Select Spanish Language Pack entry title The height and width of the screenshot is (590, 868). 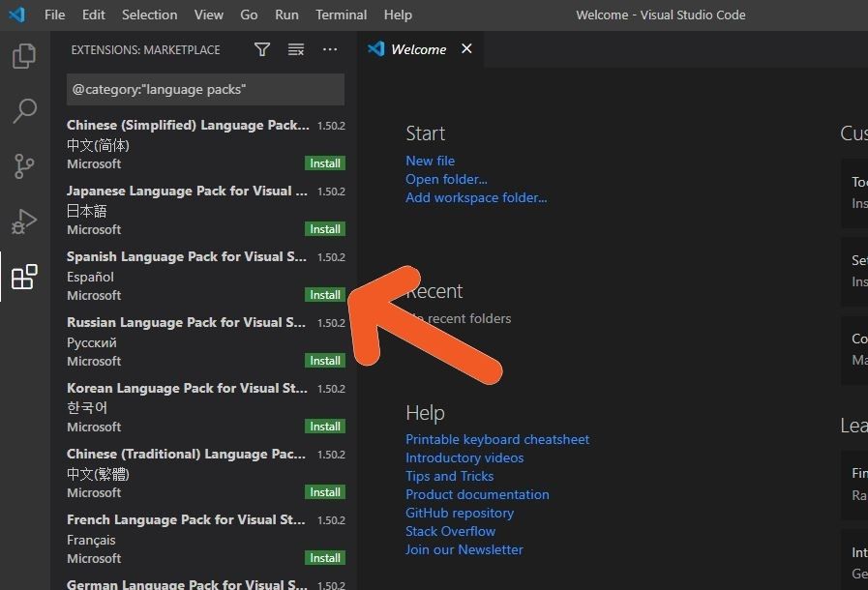(187, 257)
